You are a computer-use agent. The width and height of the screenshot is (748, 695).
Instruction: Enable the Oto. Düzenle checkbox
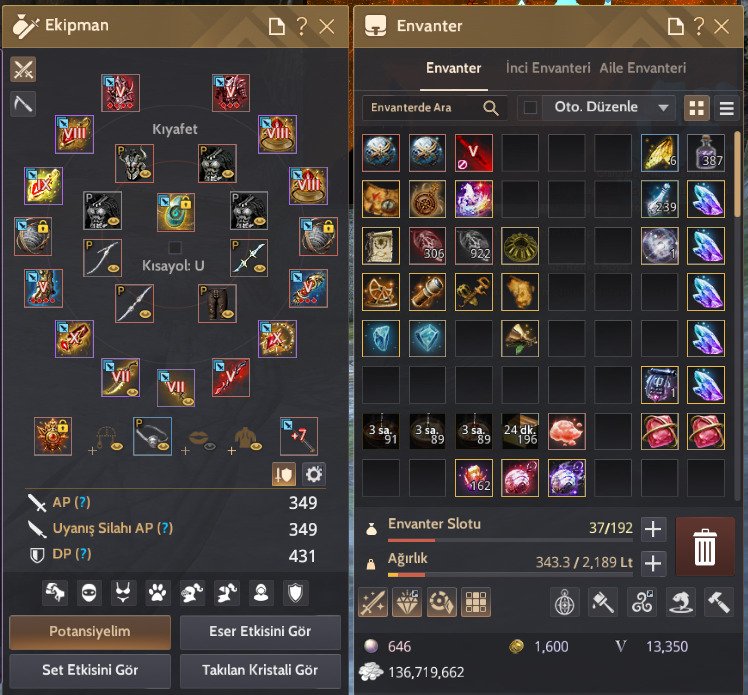pyautogui.click(x=530, y=107)
